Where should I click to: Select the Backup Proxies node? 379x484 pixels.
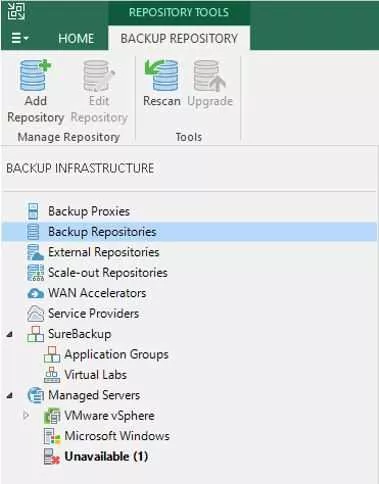89,211
